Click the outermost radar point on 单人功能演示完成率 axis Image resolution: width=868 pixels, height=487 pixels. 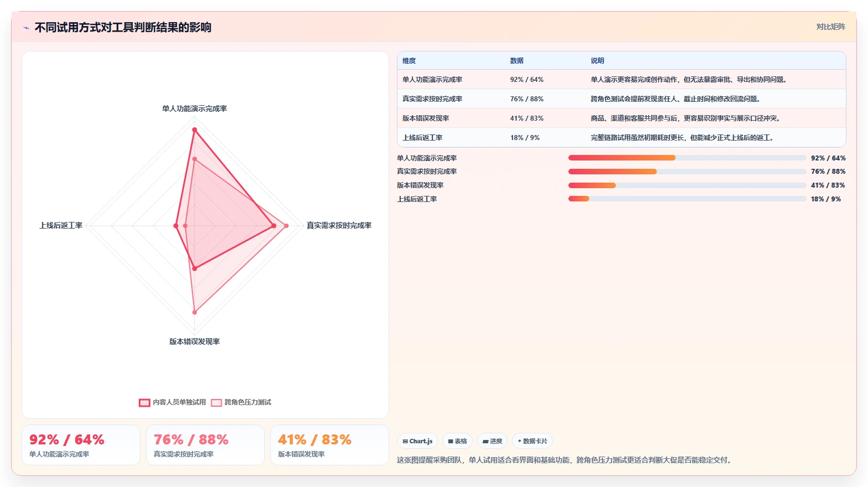(195, 130)
